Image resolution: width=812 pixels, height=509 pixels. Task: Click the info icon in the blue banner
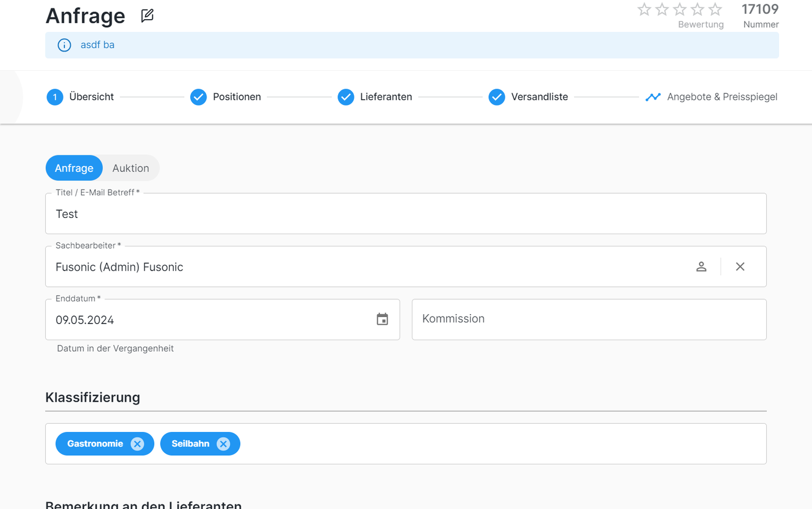point(64,45)
